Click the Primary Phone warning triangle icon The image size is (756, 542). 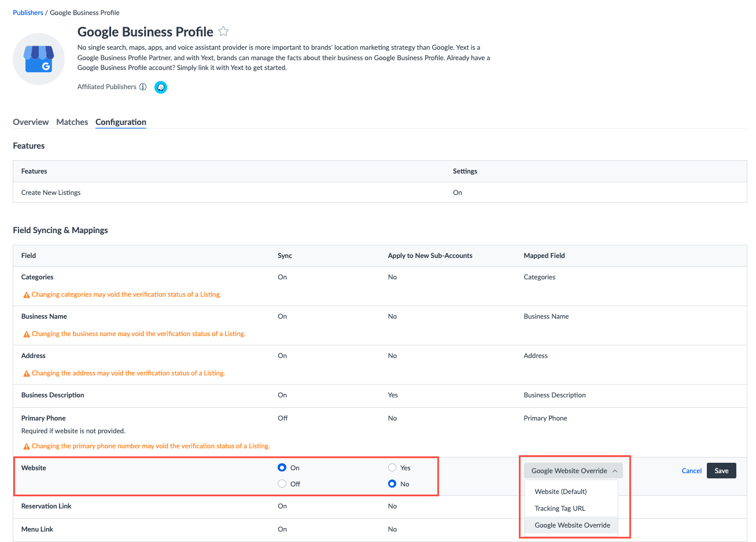pos(26,447)
